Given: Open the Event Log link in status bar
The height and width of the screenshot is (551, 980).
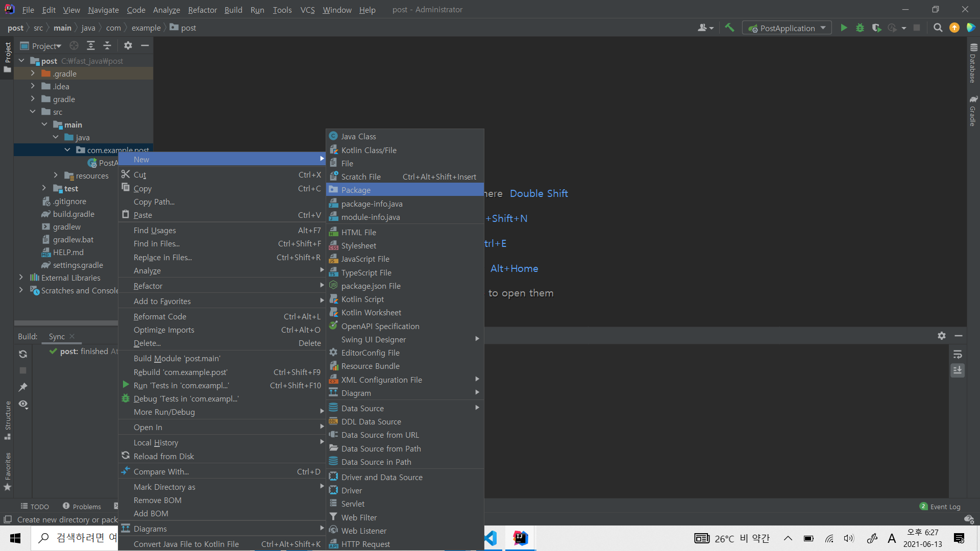Looking at the screenshot, I should 945,507.
